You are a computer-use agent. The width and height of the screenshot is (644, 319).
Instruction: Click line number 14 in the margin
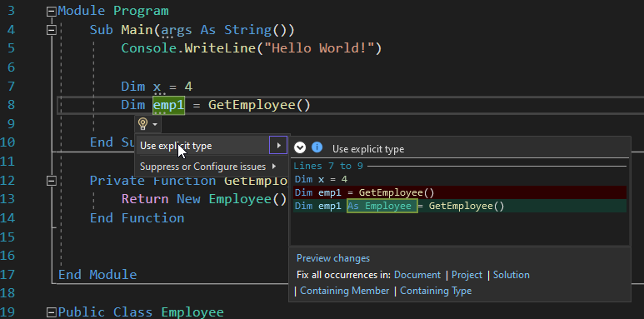click(x=8, y=217)
